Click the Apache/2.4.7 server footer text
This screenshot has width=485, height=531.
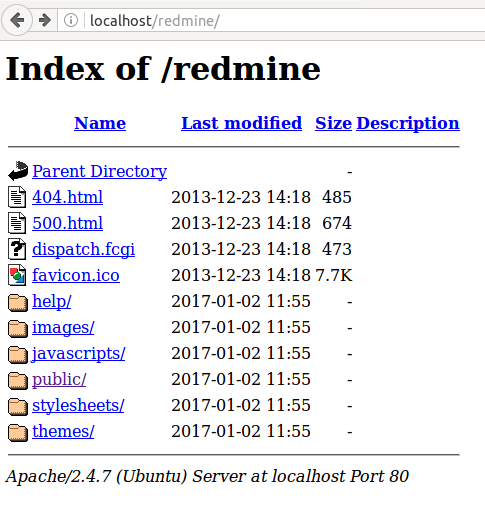pos(207,476)
